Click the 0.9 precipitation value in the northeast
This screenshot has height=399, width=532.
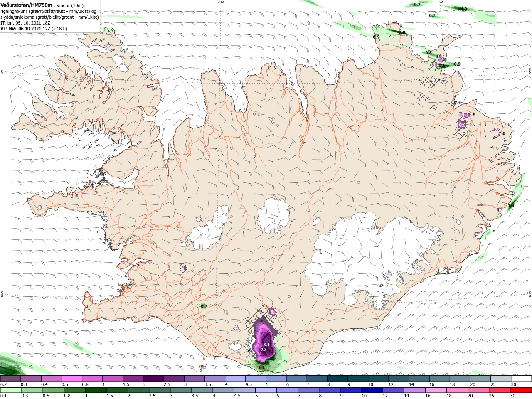coord(457,64)
